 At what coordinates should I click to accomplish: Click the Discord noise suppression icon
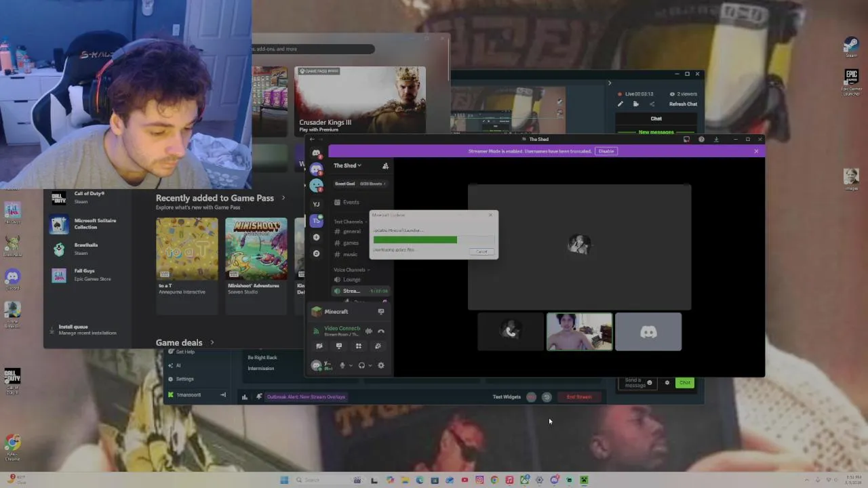click(x=369, y=331)
